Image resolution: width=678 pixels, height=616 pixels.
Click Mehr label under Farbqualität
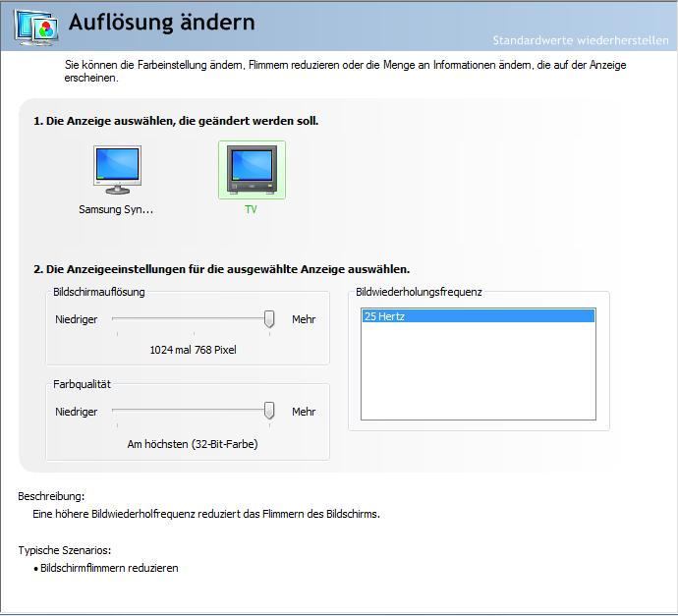(x=304, y=412)
